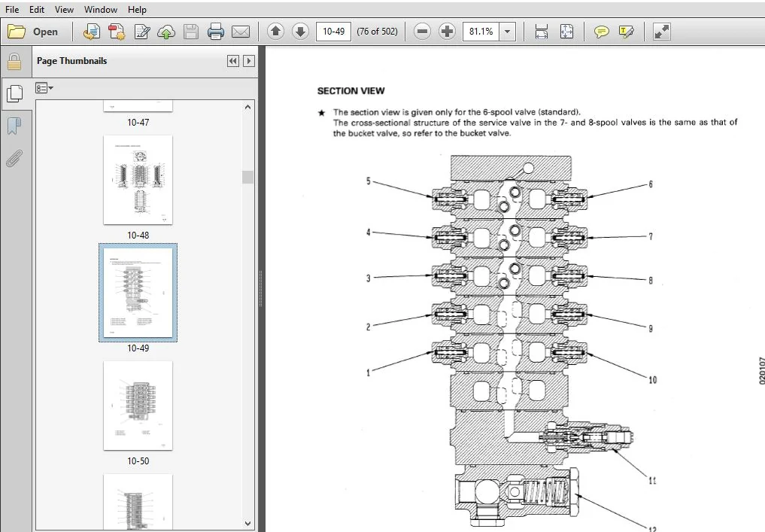This screenshot has height=532, width=765.
Task: Open the File menu
Action: [x=12, y=9]
